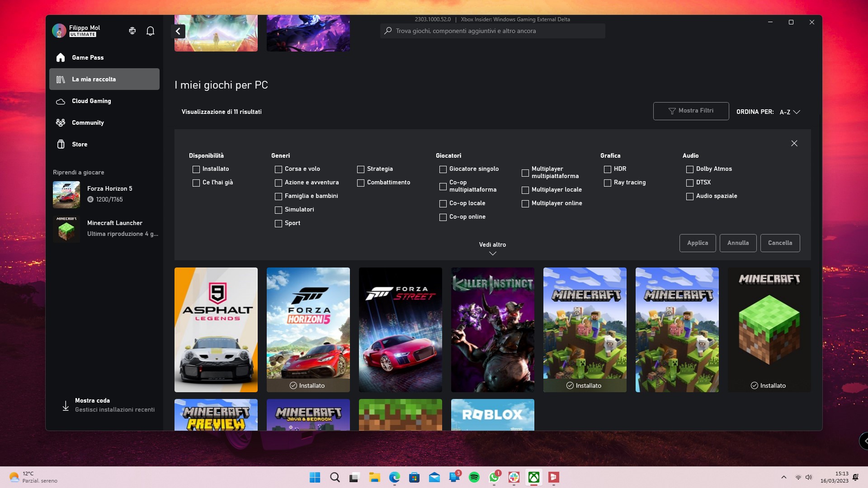Click the Wi-Fi icon in system tray
Image resolution: width=868 pixels, height=488 pixels.
[798, 477]
